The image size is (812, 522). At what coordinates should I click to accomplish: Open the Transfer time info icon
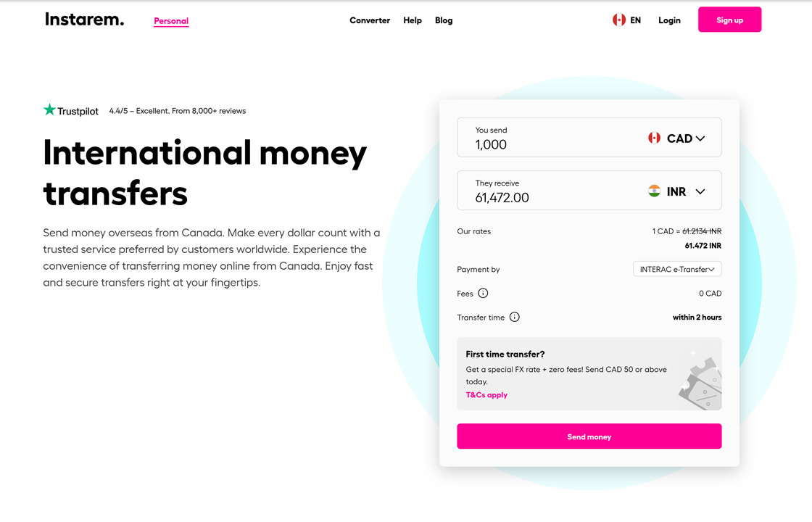click(x=514, y=317)
